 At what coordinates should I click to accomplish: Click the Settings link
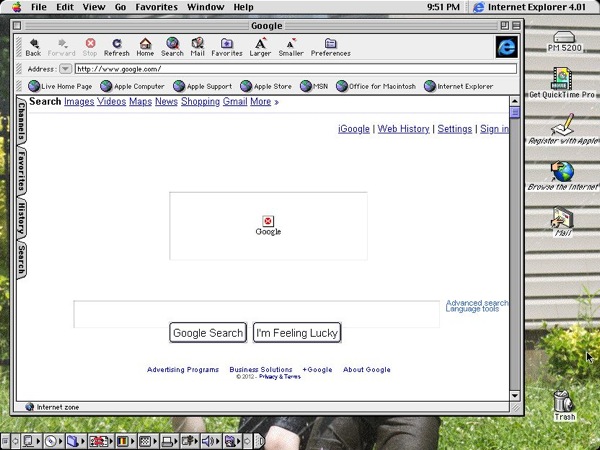(455, 129)
